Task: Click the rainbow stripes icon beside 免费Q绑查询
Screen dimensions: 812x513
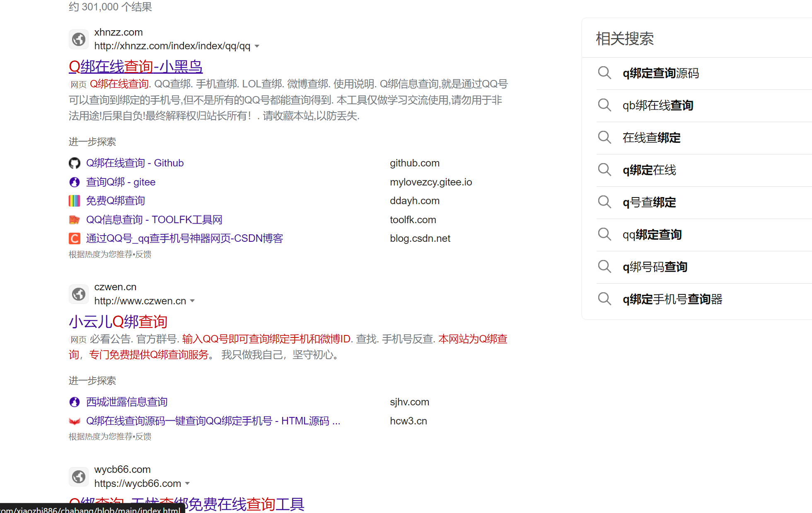Action: [75, 201]
